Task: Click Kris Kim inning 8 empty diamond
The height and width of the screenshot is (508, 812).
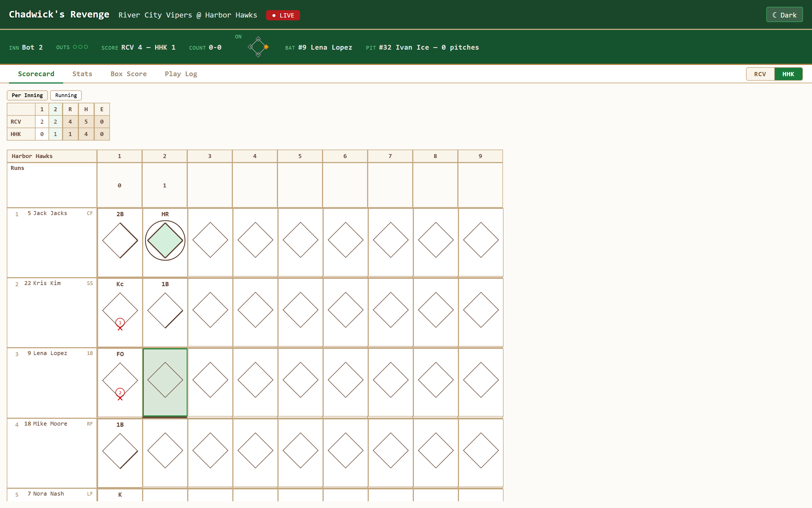Action: [436, 310]
